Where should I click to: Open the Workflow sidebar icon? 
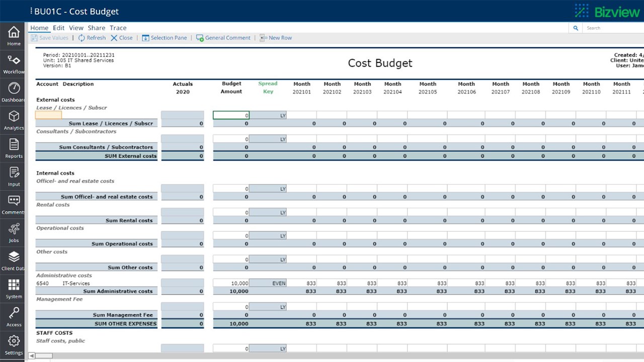(x=14, y=60)
